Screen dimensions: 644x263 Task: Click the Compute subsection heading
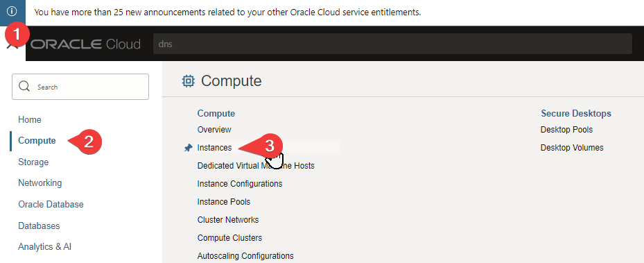tap(216, 113)
